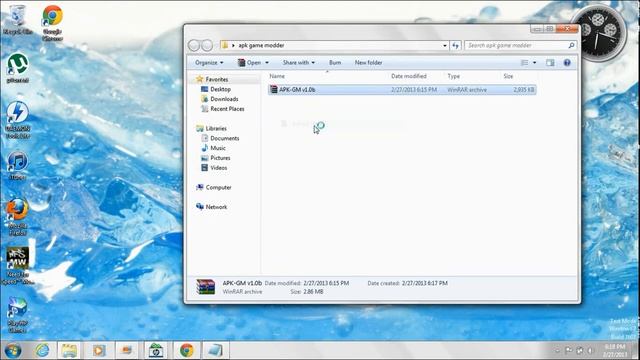Expand the address bar history dropdown
Viewport: 640px width, 360px height.
(x=445, y=45)
